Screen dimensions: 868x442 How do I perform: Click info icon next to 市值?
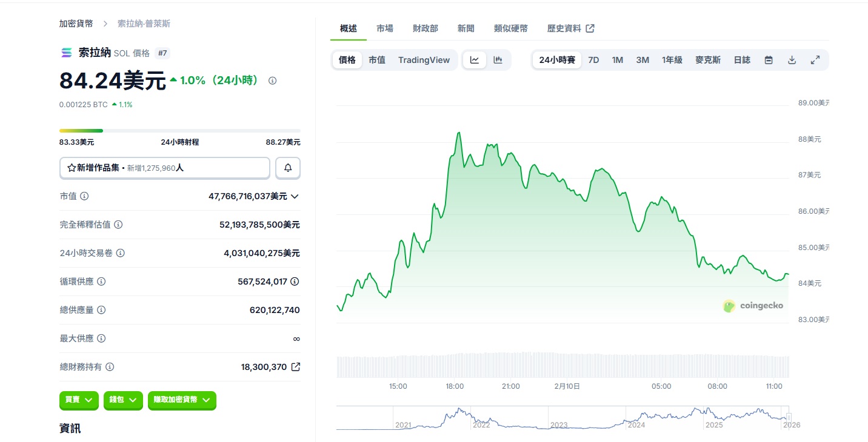coord(84,196)
